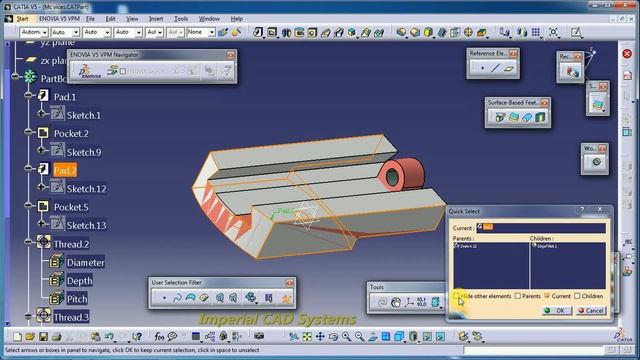
Task: Select Pocket.5 in the specification tree
Action: point(71,207)
